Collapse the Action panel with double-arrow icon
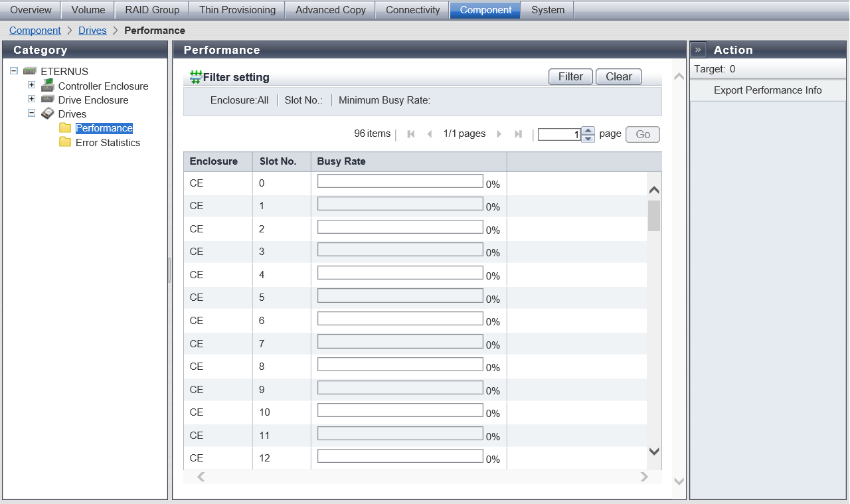 coord(698,50)
